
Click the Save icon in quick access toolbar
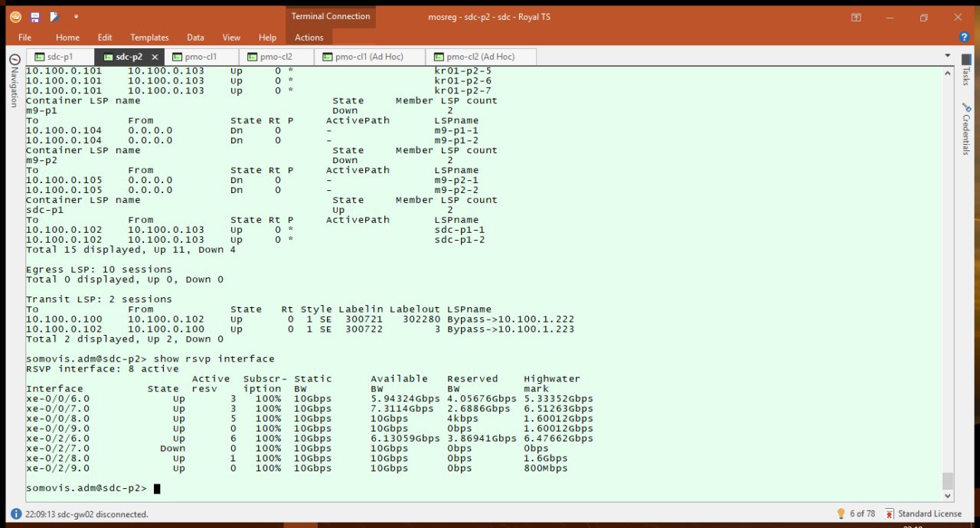[x=35, y=17]
